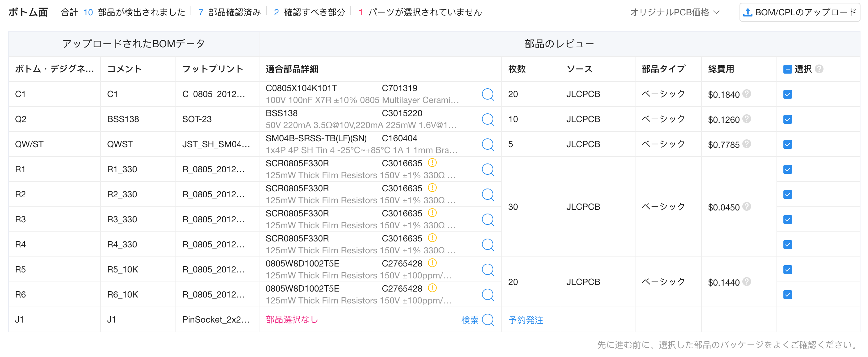Click the question mark next to 選択 header
Image resolution: width=868 pixels, height=357 pixels.
click(x=819, y=69)
